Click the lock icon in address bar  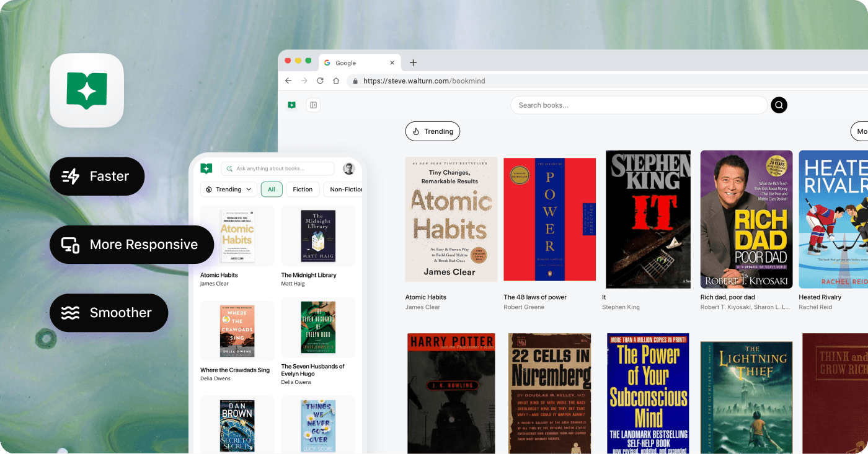point(356,81)
